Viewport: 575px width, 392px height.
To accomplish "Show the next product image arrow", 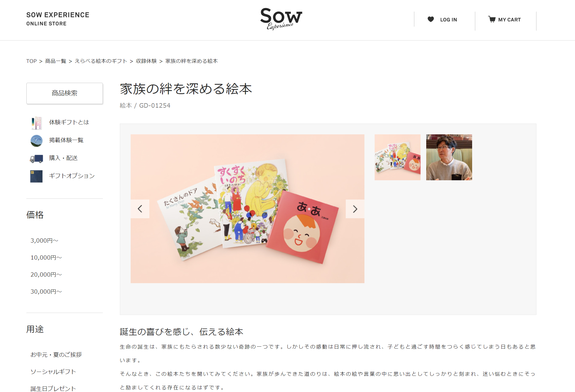I will tap(355, 209).
